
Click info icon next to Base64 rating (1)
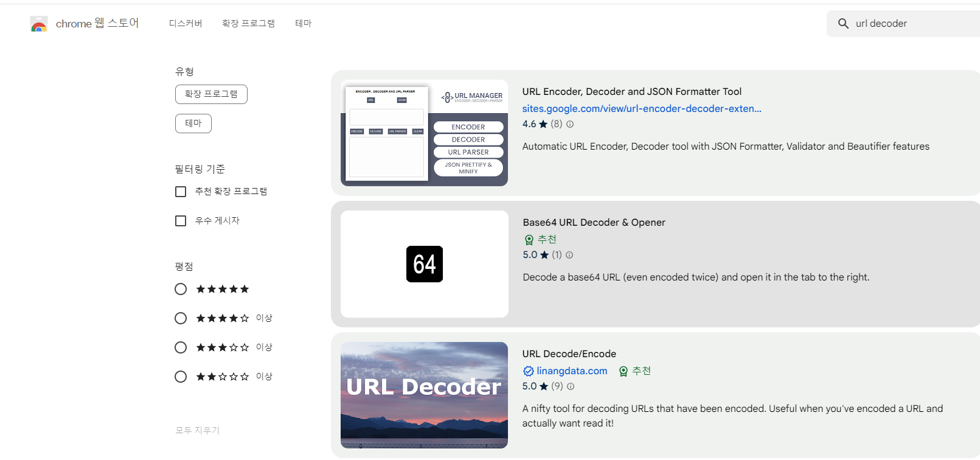[x=569, y=255]
